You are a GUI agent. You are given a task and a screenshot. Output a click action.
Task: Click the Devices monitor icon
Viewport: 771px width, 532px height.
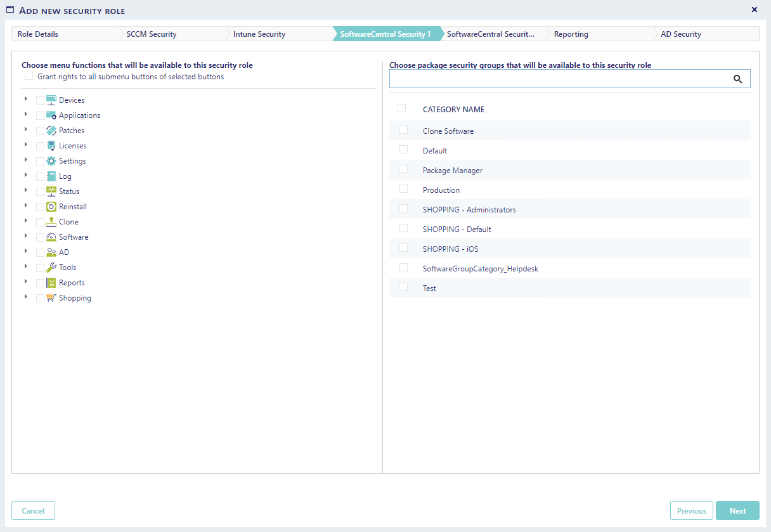pyautogui.click(x=51, y=100)
